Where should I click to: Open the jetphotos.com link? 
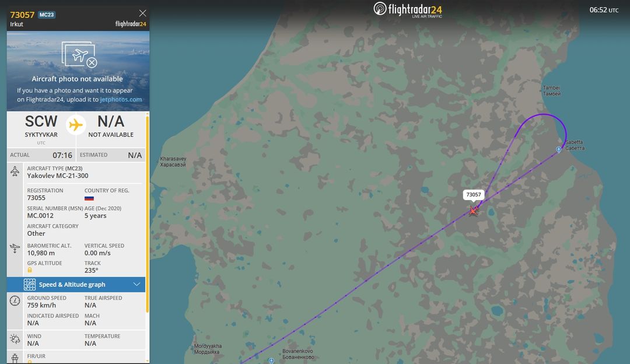point(121,99)
